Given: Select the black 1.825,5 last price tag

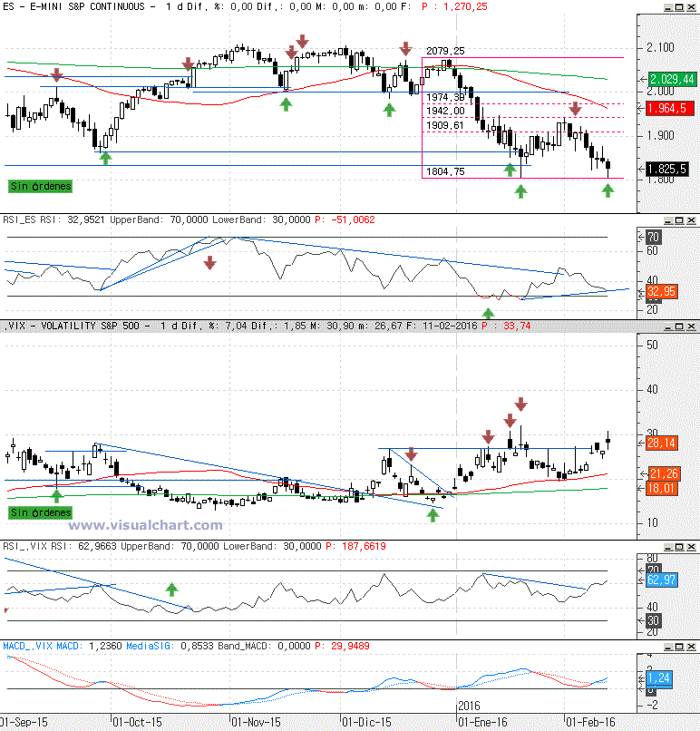Looking at the screenshot, I should 668,169.
